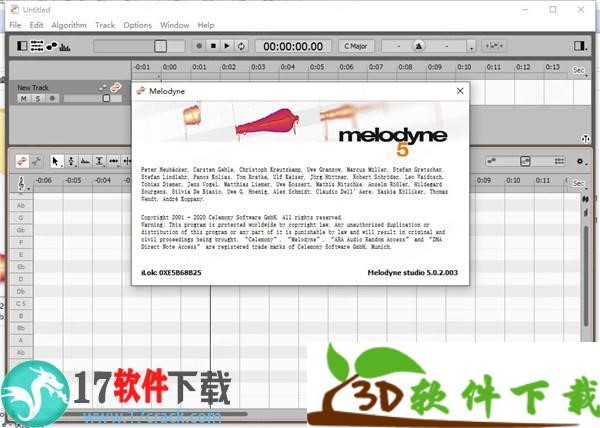Image resolution: width=600 pixels, height=428 pixels.
Task: Open the Options menu
Action: (137, 25)
